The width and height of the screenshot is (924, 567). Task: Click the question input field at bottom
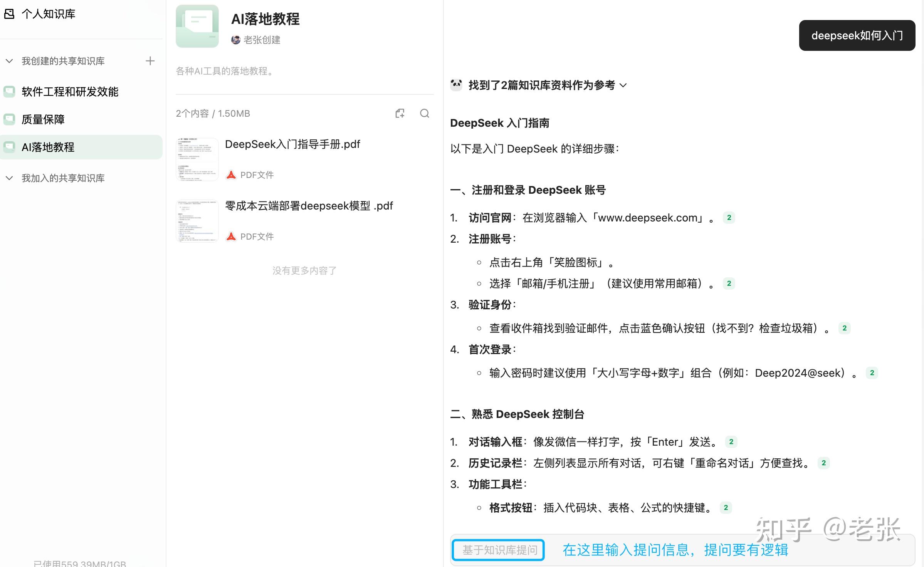(x=675, y=550)
